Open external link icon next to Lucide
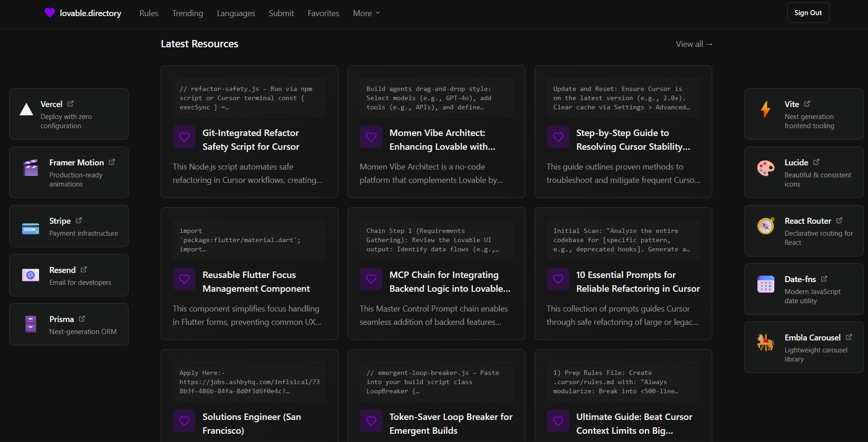The height and width of the screenshot is (442, 868). [x=816, y=162]
